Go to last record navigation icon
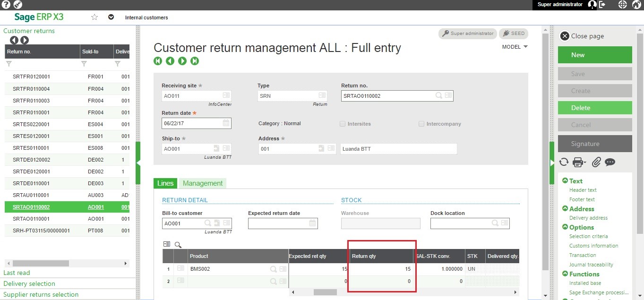The image size is (644, 300). [195, 61]
